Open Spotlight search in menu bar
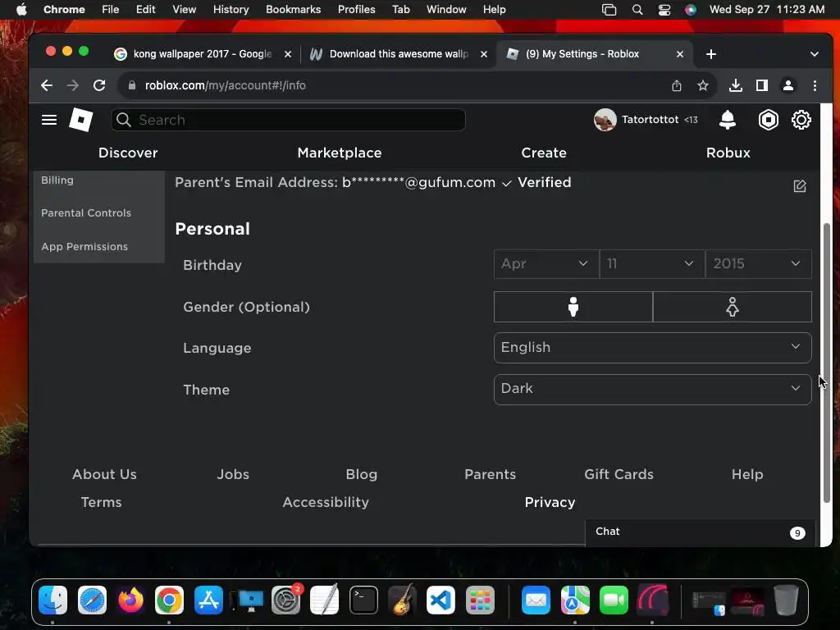 click(x=637, y=10)
